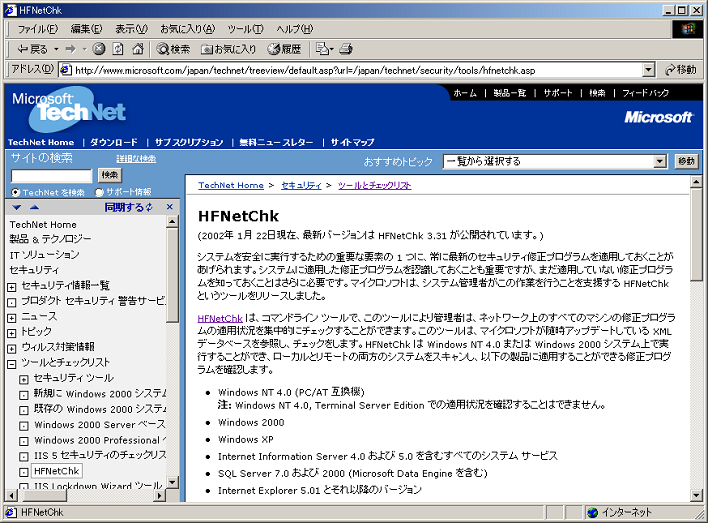Close the tree pane with the X icon
708x523 pixels.
click(x=170, y=207)
